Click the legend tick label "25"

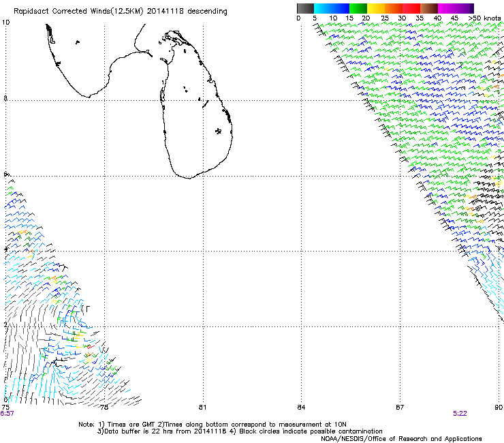click(x=385, y=18)
